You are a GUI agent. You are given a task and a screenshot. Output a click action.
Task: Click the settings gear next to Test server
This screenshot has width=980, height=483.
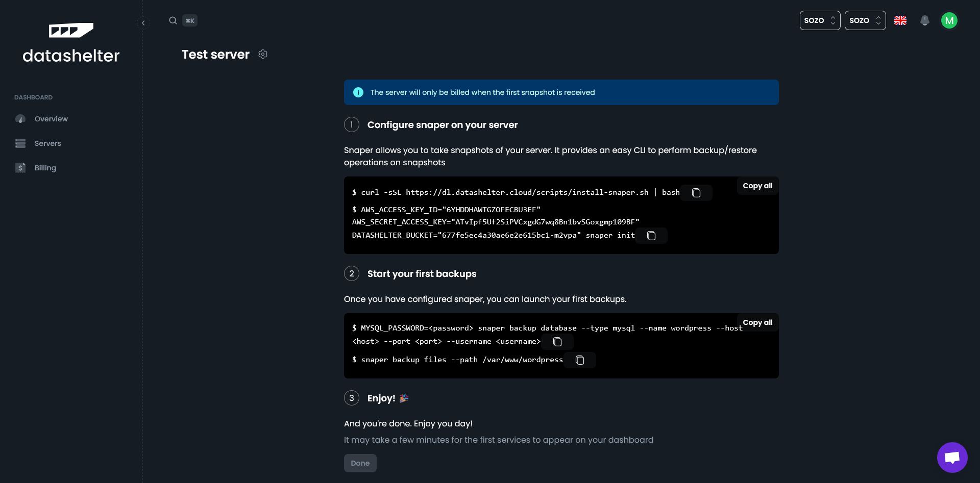point(263,54)
